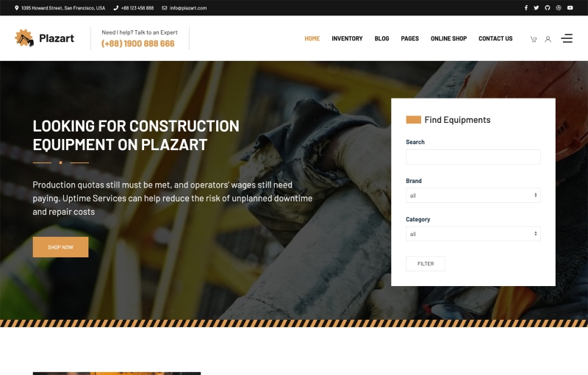This screenshot has width=588, height=375.
Task: Open the Category dropdown
Action: coord(473,234)
